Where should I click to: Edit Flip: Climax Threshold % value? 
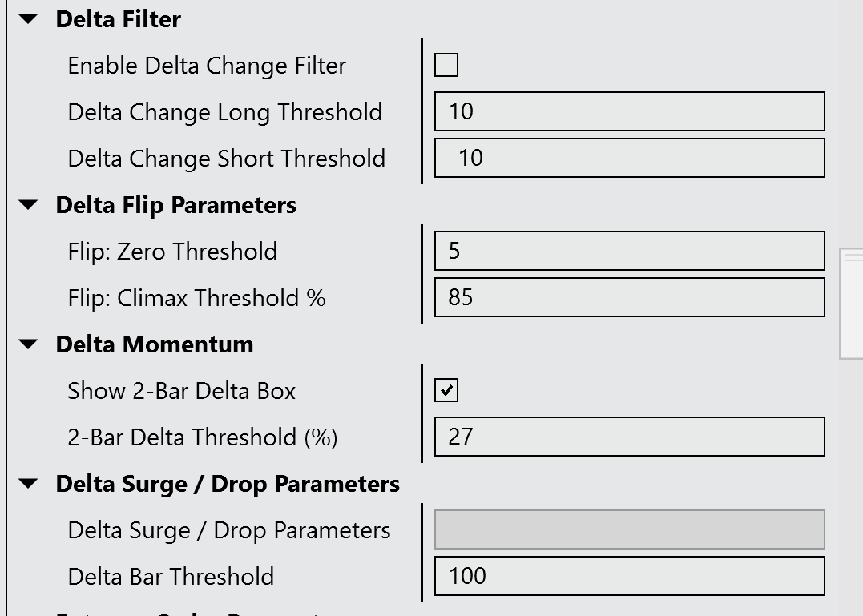629,297
